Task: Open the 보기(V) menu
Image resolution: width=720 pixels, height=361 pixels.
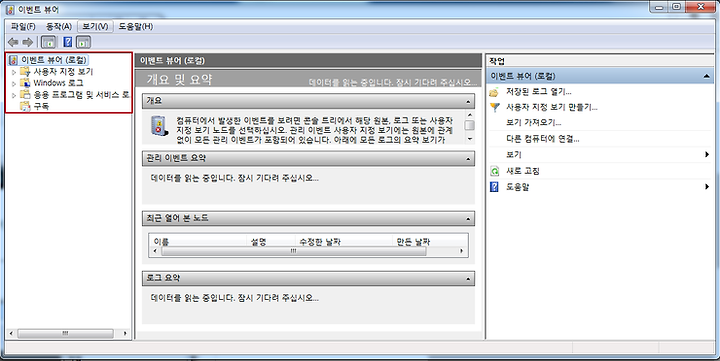Action: click(x=95, y=26)
